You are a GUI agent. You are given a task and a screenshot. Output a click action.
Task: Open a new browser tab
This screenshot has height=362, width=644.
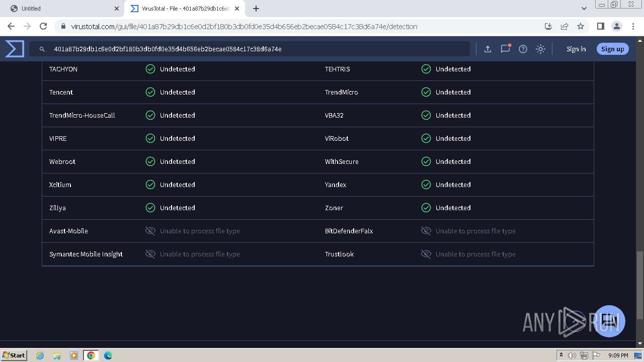tap(256, 9)
